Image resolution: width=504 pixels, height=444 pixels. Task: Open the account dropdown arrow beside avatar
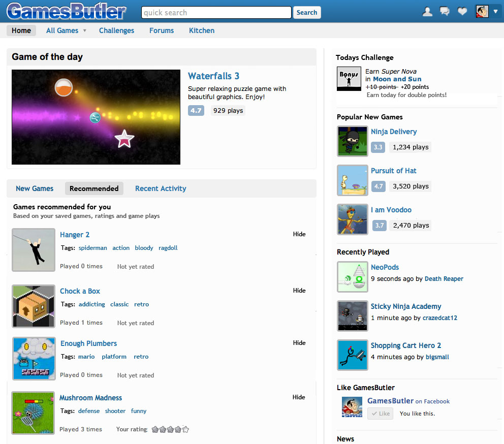[x=495, y=12]
